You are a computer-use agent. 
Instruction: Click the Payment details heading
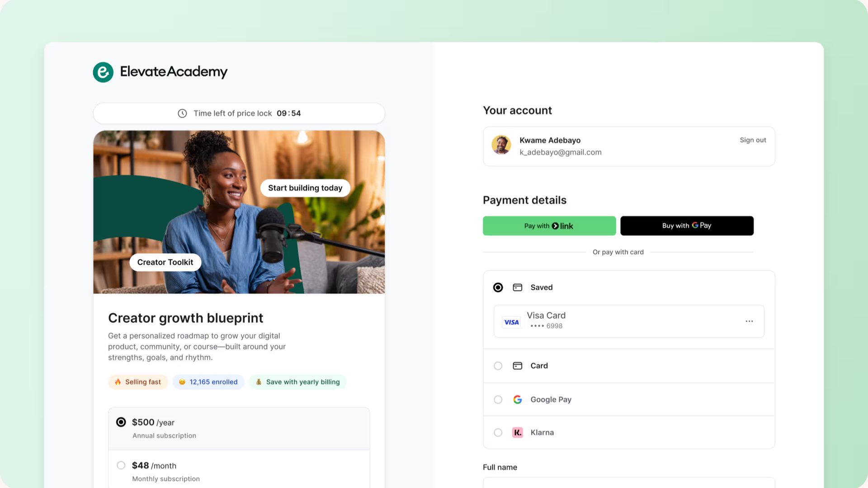[524, 200]
